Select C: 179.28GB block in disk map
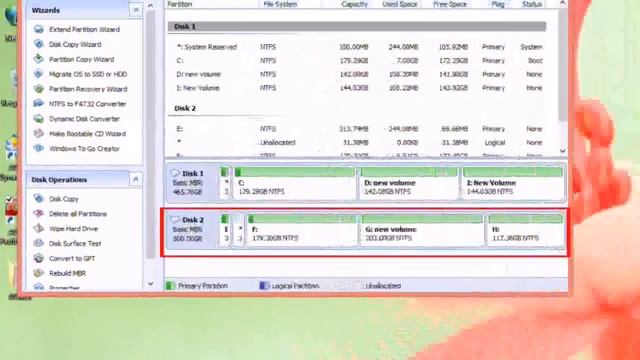The height and width of the screenshot is (360, 640). (294, 183)
